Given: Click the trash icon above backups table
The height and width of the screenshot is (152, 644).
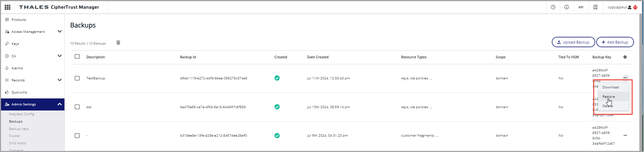Looking at the screenshot, I should (118, 43).
